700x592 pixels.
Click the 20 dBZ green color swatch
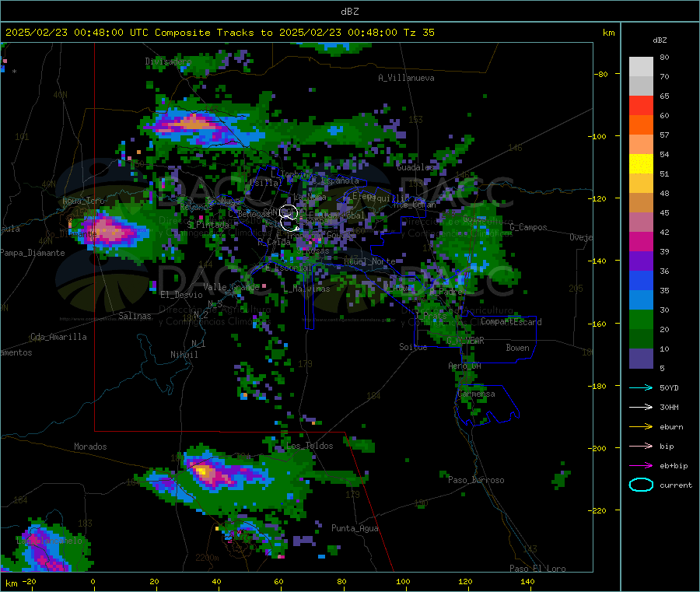[x=641, y=319]
